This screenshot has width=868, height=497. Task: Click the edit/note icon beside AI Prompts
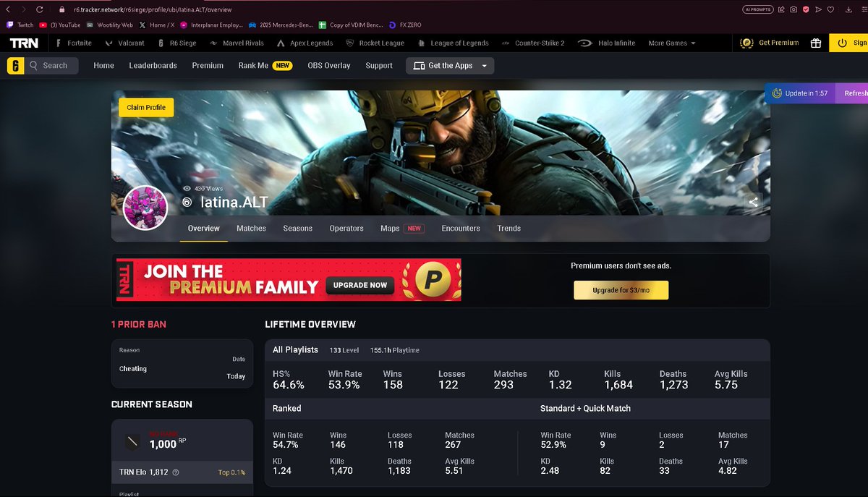(781, 9)
